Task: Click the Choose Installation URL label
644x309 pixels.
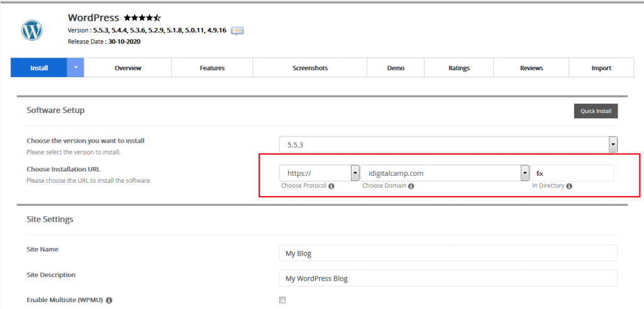Action: (64, 169)
